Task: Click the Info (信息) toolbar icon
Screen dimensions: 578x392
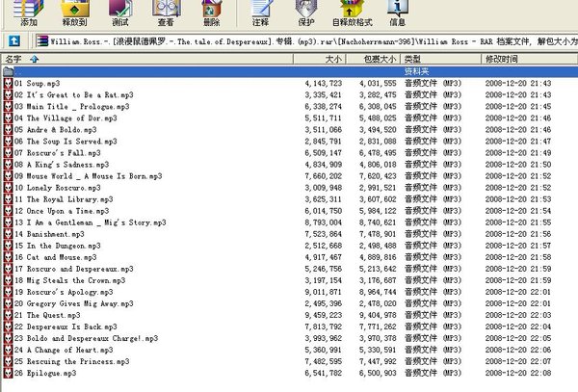Action: [x=397, y=13]
